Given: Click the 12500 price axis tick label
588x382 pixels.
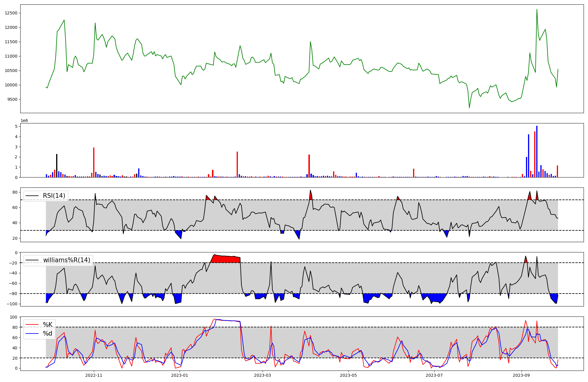Looking at the screenshot, I should coord(11,13).
